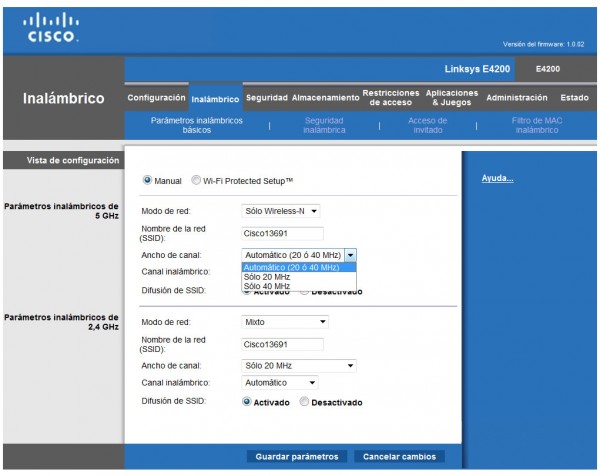
Task: Open the Configuración tab
Action: coord(156,98)
